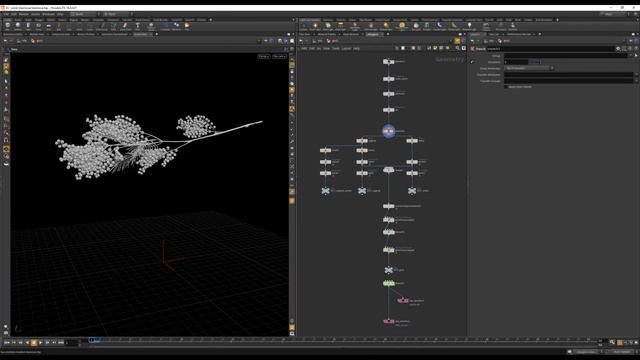The width and height of the screenshot is (640, 360).
Task: Select the merge node joining the branches
Action: (389, 170)
